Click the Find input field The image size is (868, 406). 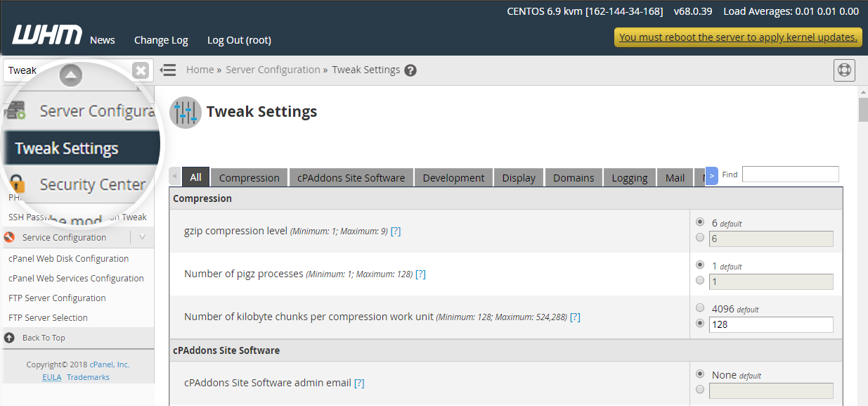[x=790, y=175]
